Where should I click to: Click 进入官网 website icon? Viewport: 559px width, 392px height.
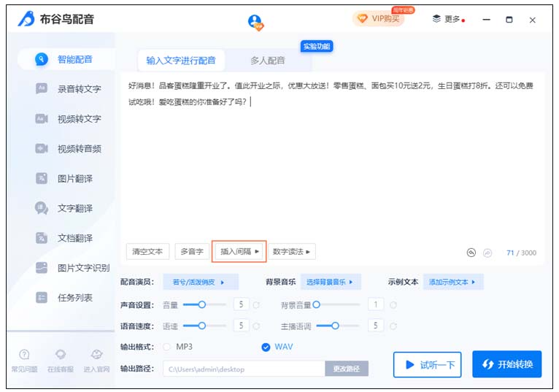pos(96,355)
